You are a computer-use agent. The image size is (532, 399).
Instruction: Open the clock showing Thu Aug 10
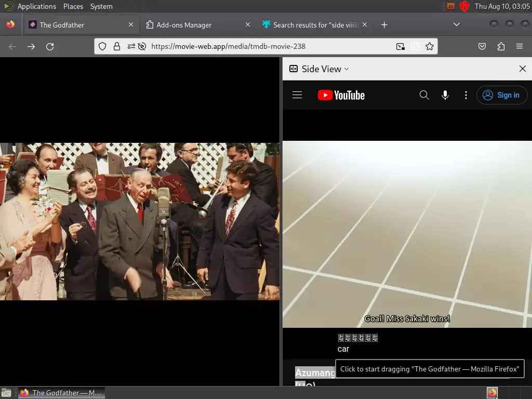(x=502, y=6)
